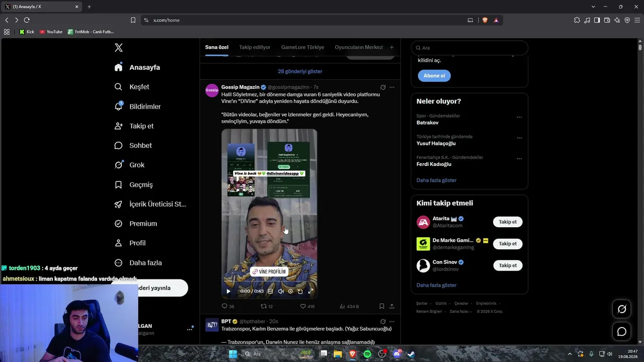This screenshot has width=644, height=362.
Task: Open browser extensions puzzle icon
Action: point(577,20)
